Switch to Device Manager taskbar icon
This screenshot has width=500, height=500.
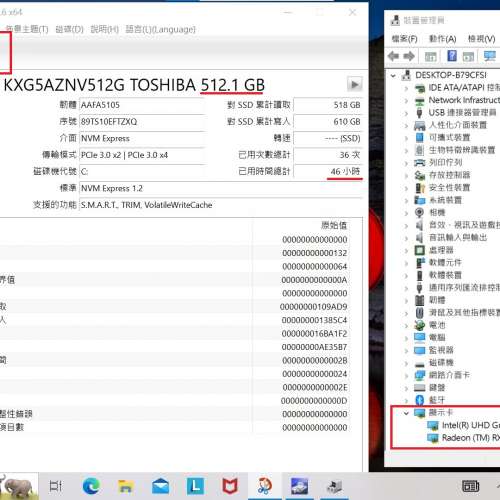coord(334,486)
